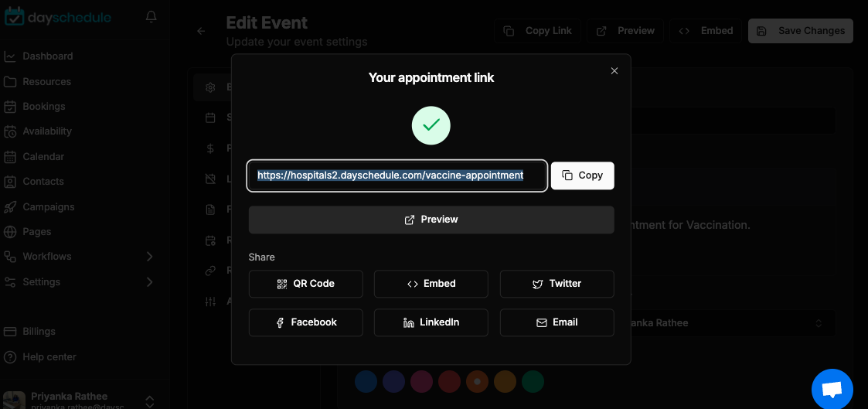
Task: Select the green color swatch
Action: coord(533,382)
